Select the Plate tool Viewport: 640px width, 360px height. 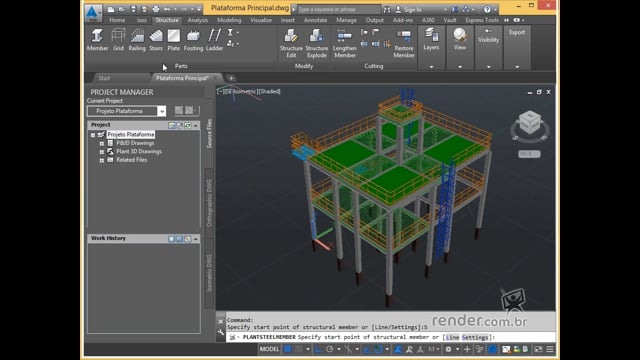[173, 40]
